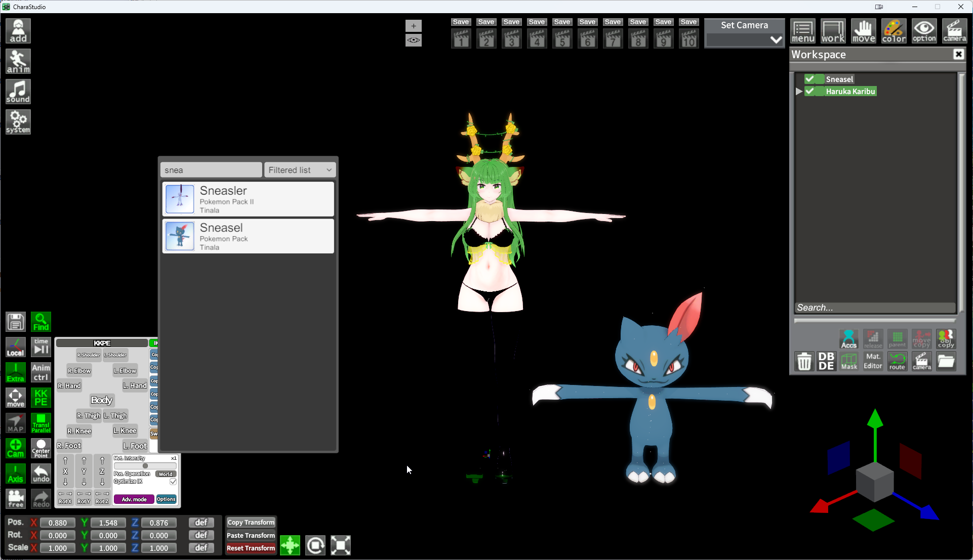The height and width of the screenshot is (560, 973).
Task: Click the option eye icon
Action: (x=924, y=31)
